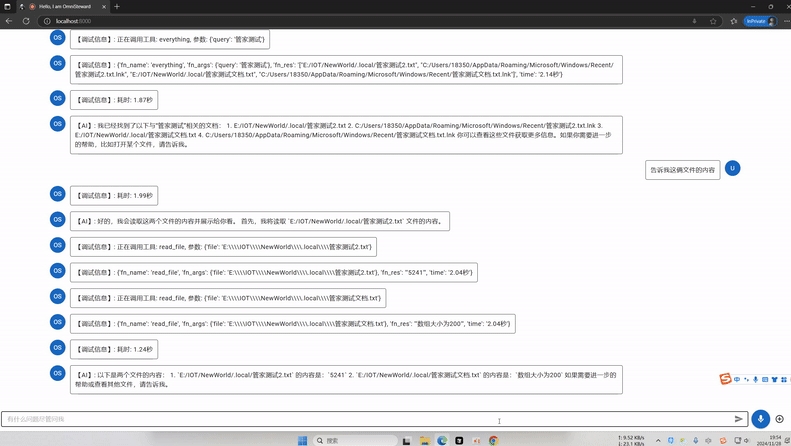
Task: Click the Sogou toolbar microphone icon
Action: 756,380
